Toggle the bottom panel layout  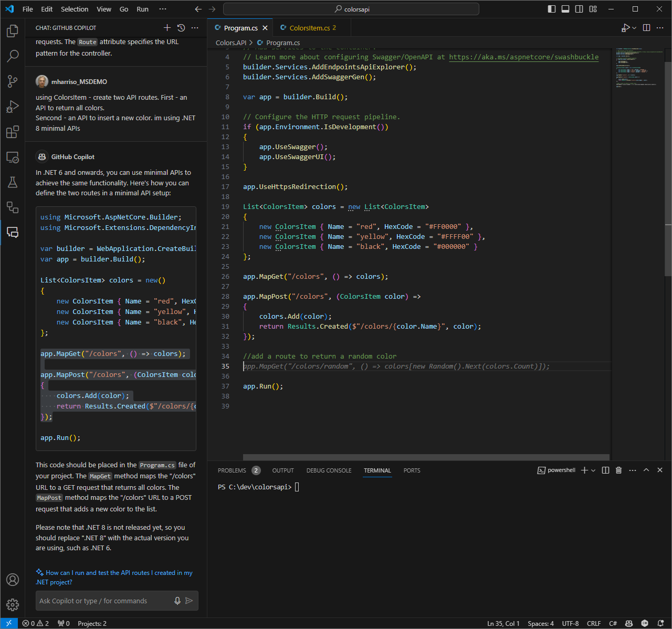tap(565, 9)
